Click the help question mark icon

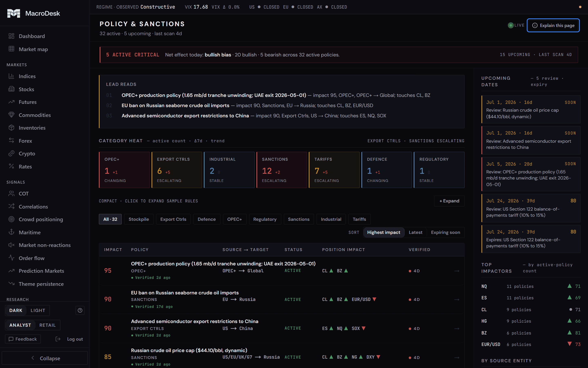point(80,310)
